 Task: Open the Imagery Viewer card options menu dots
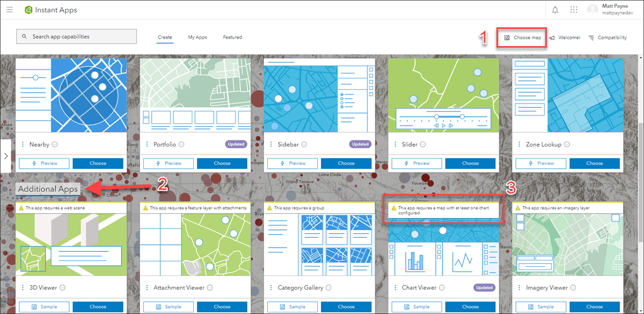click(519, 288)
